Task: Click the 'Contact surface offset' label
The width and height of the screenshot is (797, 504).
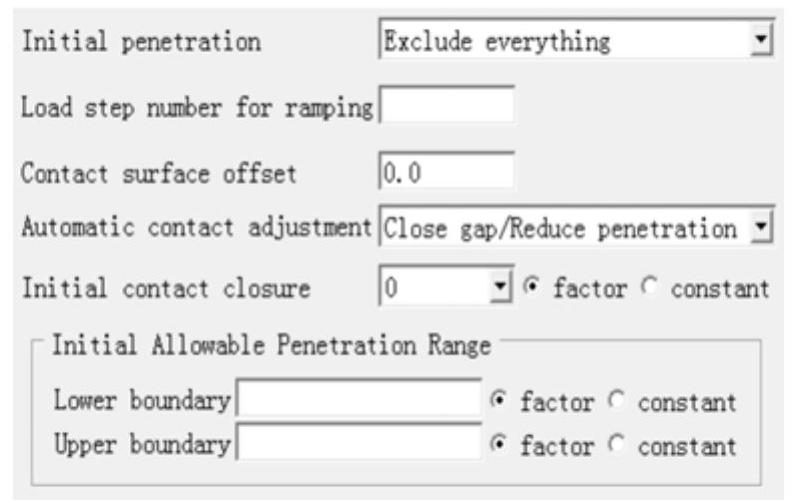Action: (x=159, y=172)
